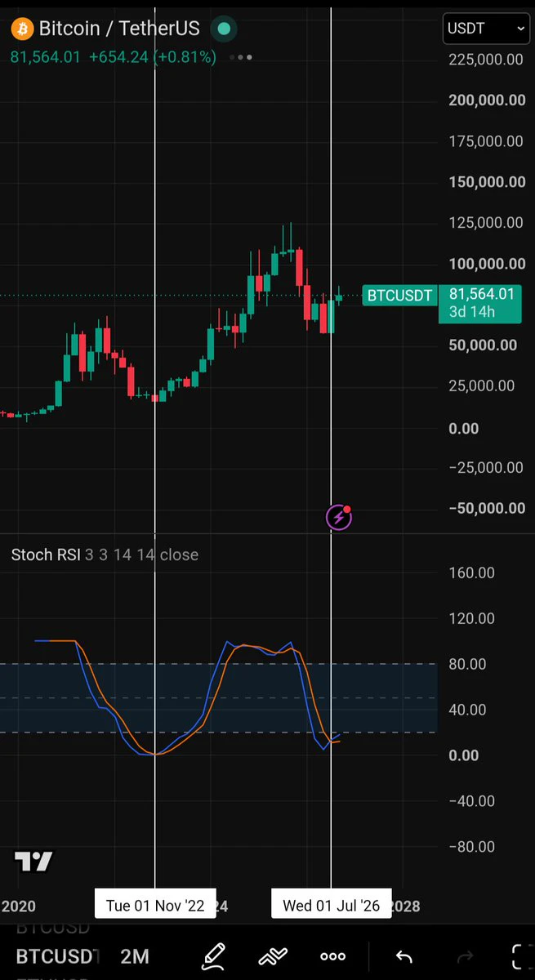
Task: Open the chart type indicators icon
Action: click(274, 956)
